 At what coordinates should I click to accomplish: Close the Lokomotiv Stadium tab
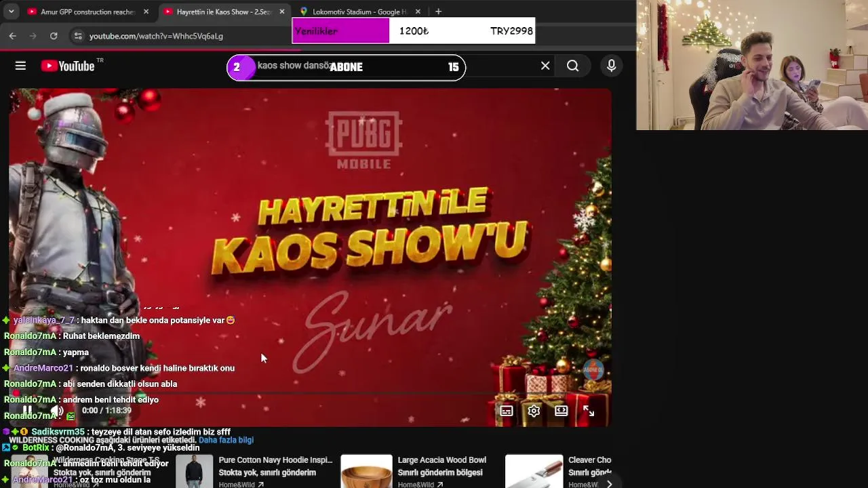418,12
